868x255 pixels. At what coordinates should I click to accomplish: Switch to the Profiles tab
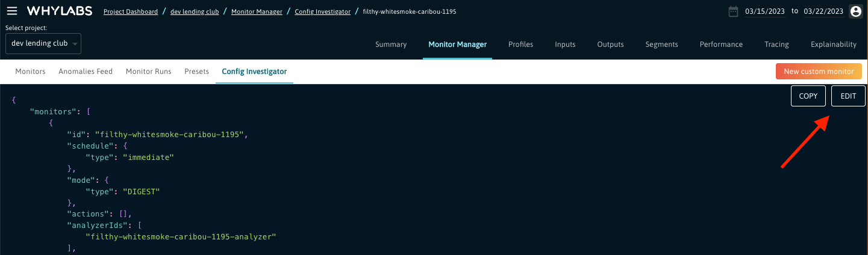click(520, 44)
